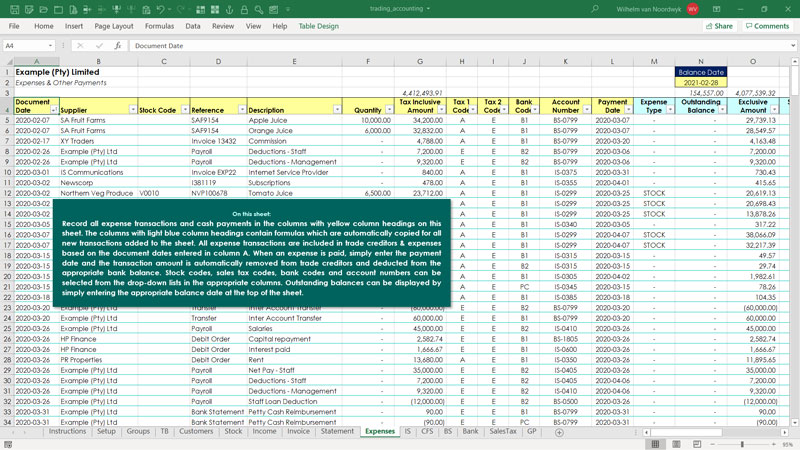Click the Comments button

pos(767,26)
